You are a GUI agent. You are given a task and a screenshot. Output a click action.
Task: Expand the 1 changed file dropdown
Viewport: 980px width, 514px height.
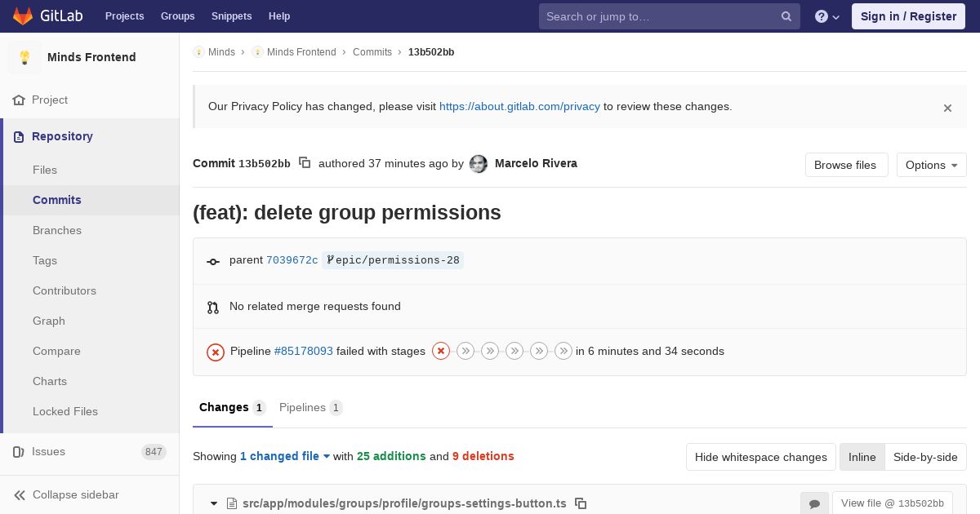[x=285, y=456]
